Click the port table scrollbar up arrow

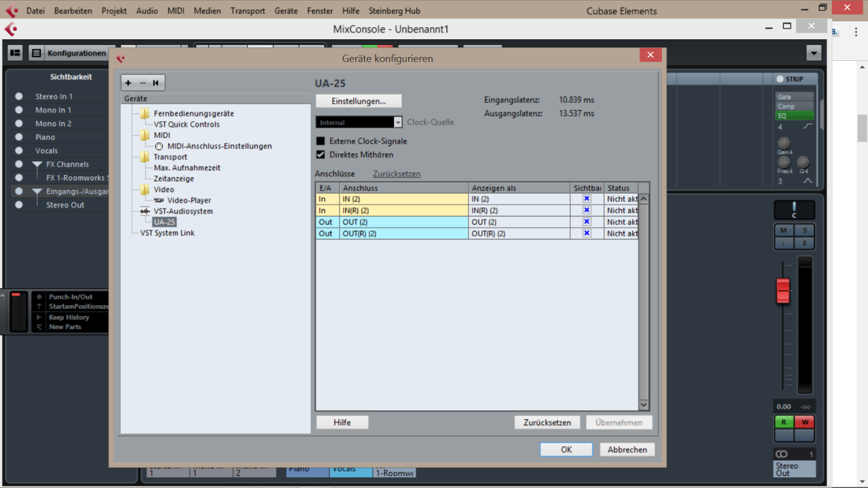[644, 199]
